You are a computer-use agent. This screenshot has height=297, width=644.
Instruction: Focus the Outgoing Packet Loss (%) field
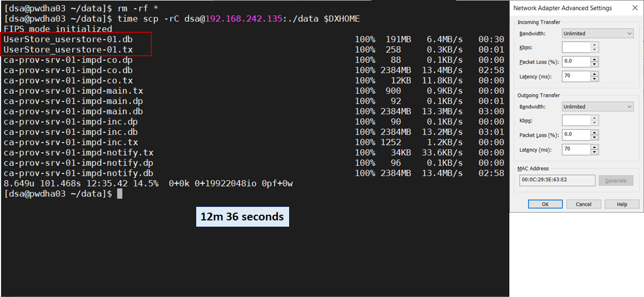[x=576, y=135]
